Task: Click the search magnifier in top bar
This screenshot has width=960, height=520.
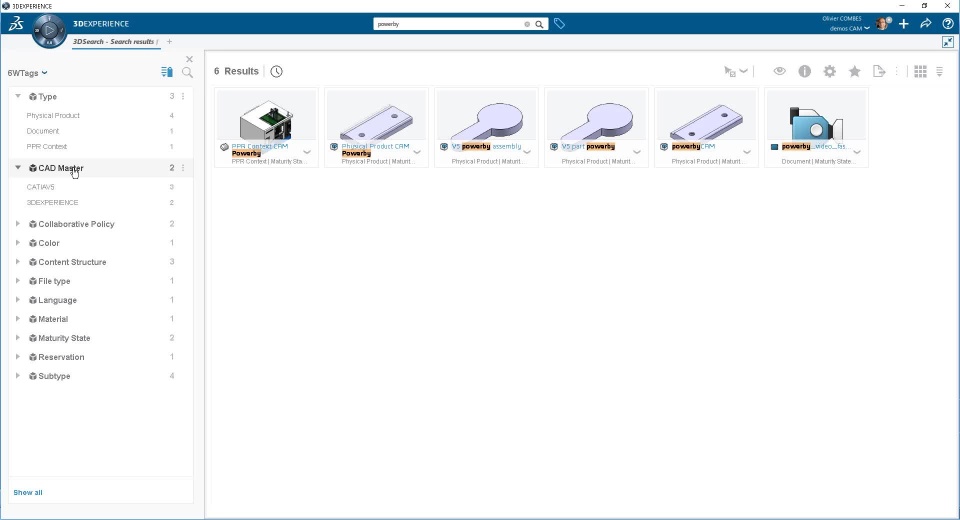Action: tap(539, 24)
